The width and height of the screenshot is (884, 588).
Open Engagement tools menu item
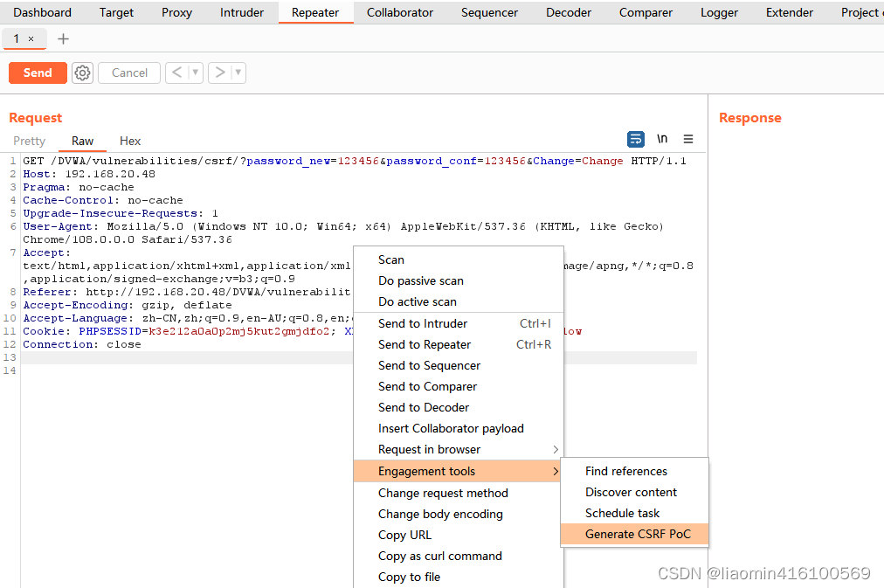tap(459, 471)
